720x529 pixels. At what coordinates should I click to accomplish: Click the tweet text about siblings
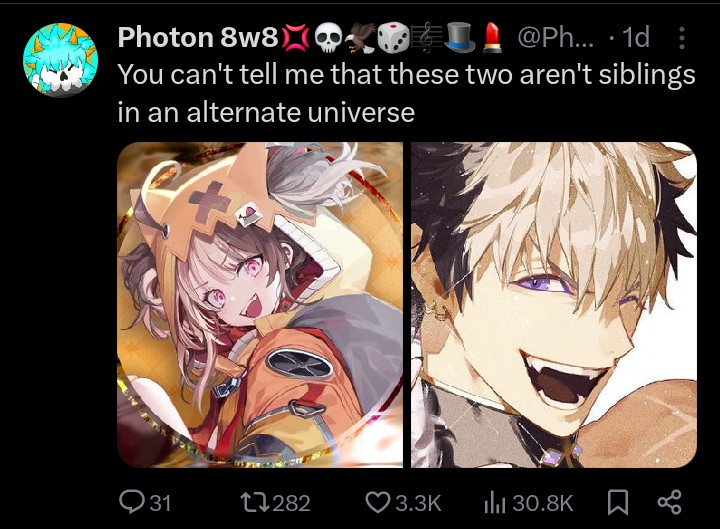406,93
